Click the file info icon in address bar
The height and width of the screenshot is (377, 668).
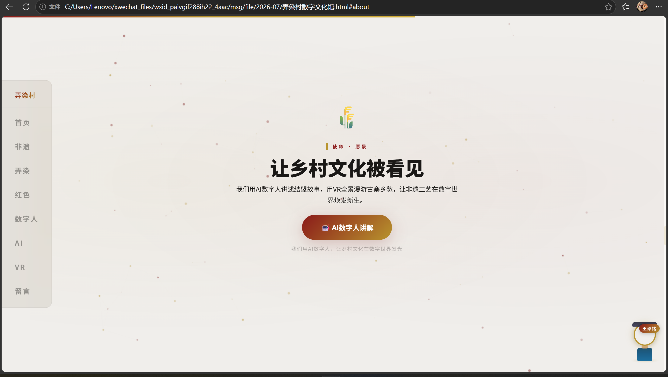pos(43,7)
